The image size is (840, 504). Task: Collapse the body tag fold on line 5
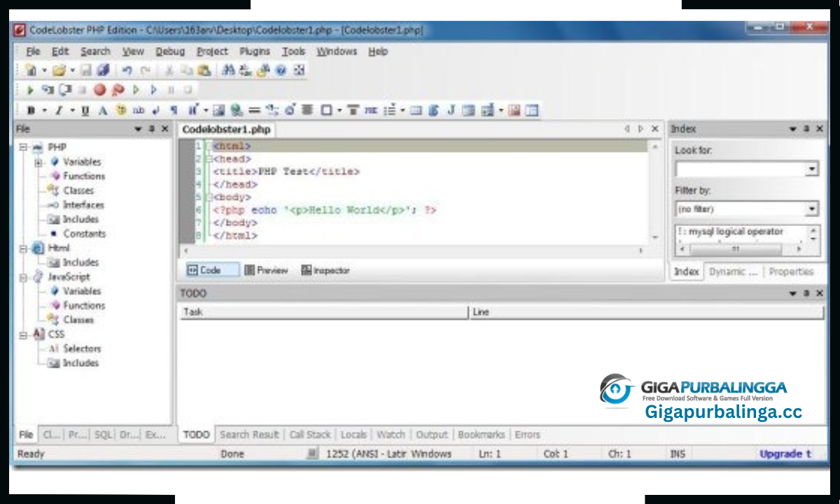tap(208, 197)
